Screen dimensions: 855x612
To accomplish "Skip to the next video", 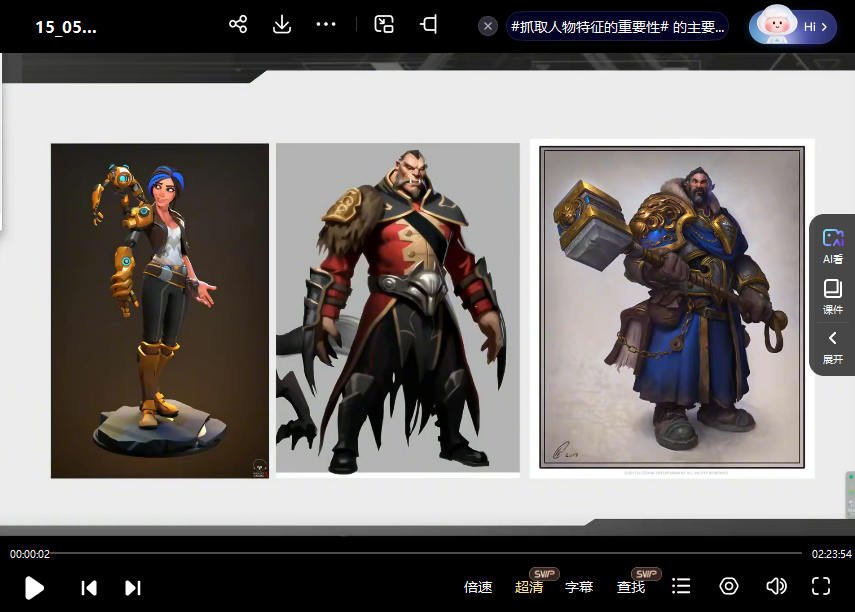I will [x=133, y=587].
